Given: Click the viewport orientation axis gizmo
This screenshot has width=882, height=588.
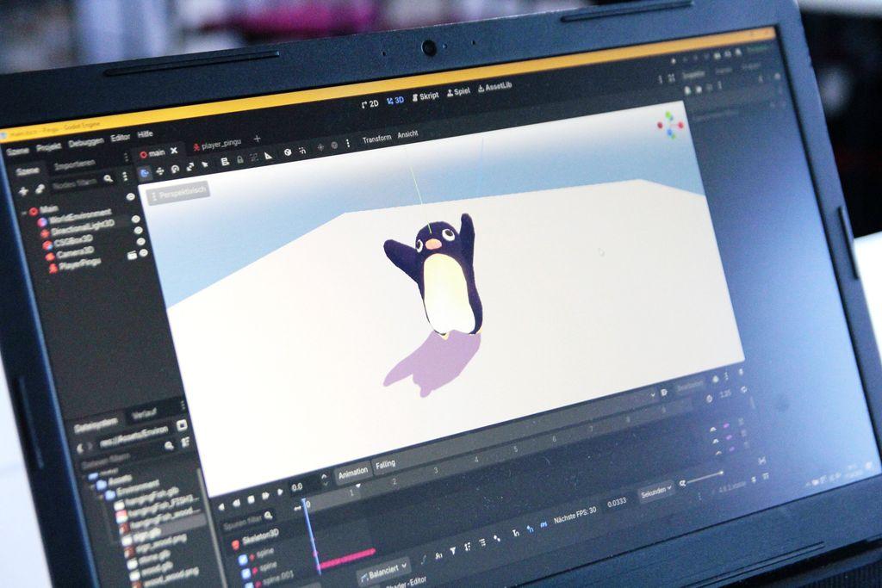Looking at the screenshot, I should tap(670, 125).
